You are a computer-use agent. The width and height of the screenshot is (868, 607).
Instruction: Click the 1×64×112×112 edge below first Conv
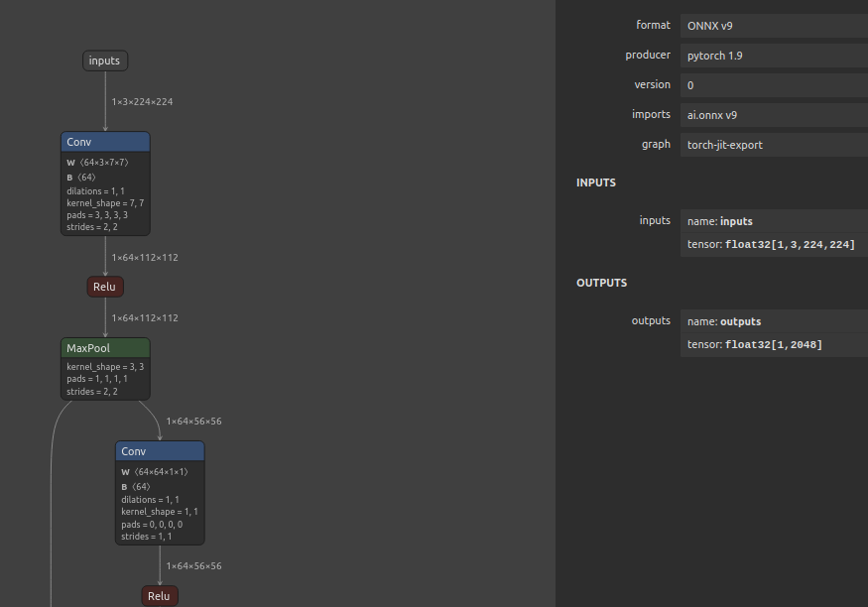145,258
